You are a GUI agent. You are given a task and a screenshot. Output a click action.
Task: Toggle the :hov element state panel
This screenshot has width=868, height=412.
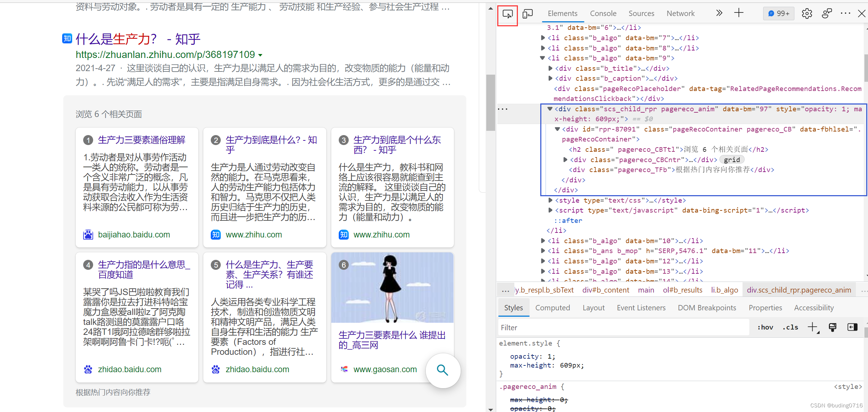pyautogui.click(x=765, y=327)
